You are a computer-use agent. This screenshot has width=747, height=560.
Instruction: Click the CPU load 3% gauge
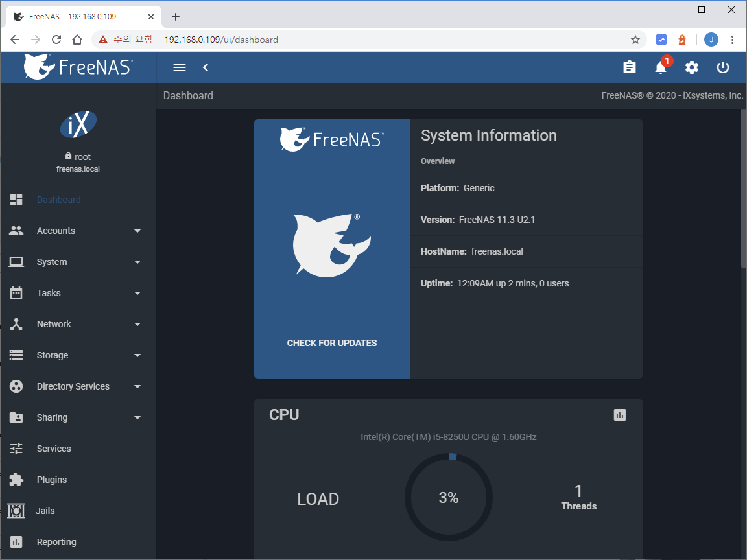(448, 498)
